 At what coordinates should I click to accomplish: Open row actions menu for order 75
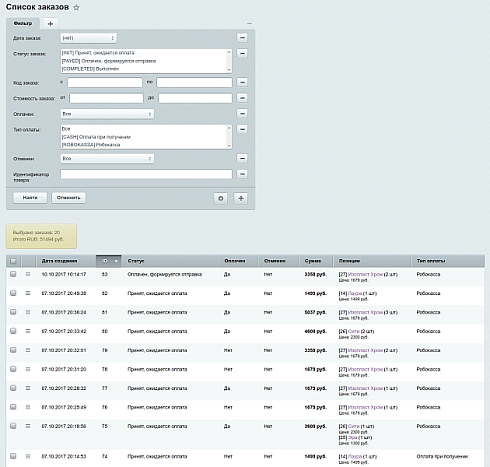28,426
